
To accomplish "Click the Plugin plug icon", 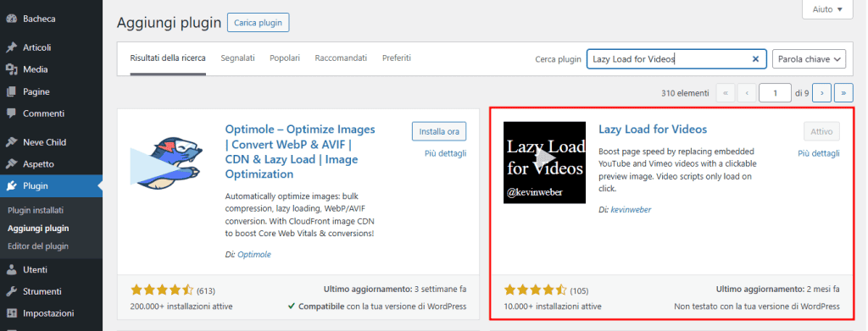I will [11, 186].
